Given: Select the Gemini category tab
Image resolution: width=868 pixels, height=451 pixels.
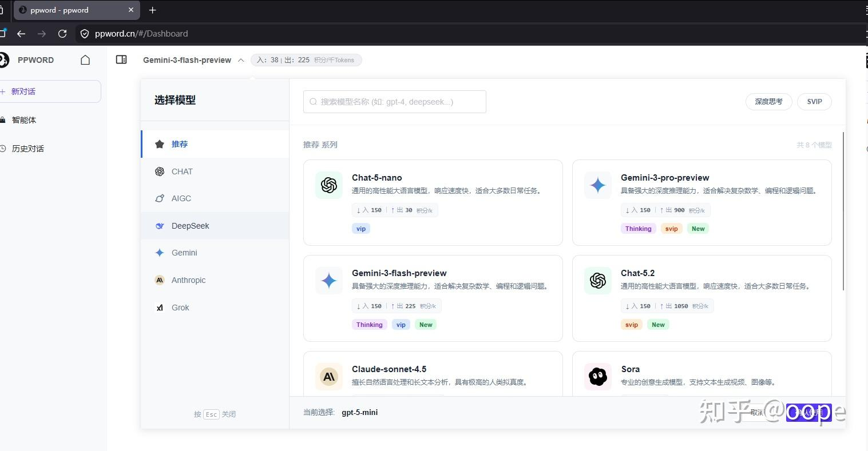Looking at the screenshot, I should pyautogui.click(x=215, y=253).
